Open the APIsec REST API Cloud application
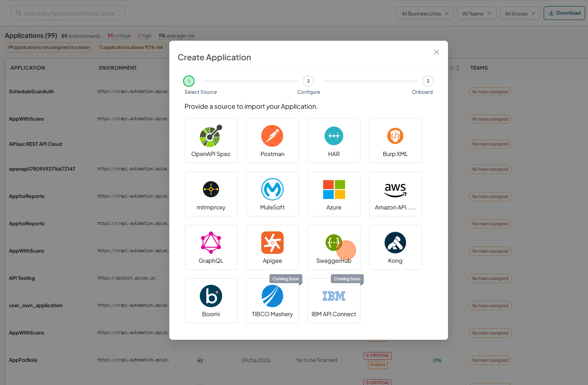The height and width of the screenshot is (385, 588). tap(35, 144)
